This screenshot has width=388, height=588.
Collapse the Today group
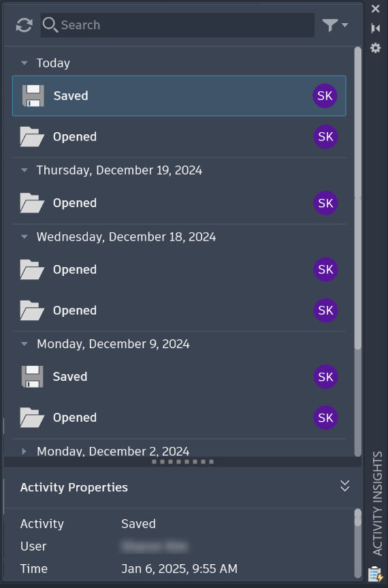point(25,63)
